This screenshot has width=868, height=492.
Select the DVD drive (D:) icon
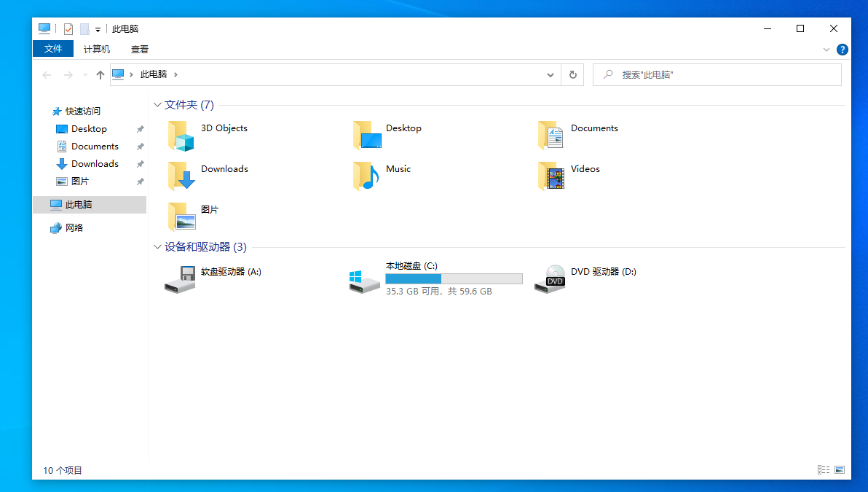[x=550, y=279]
